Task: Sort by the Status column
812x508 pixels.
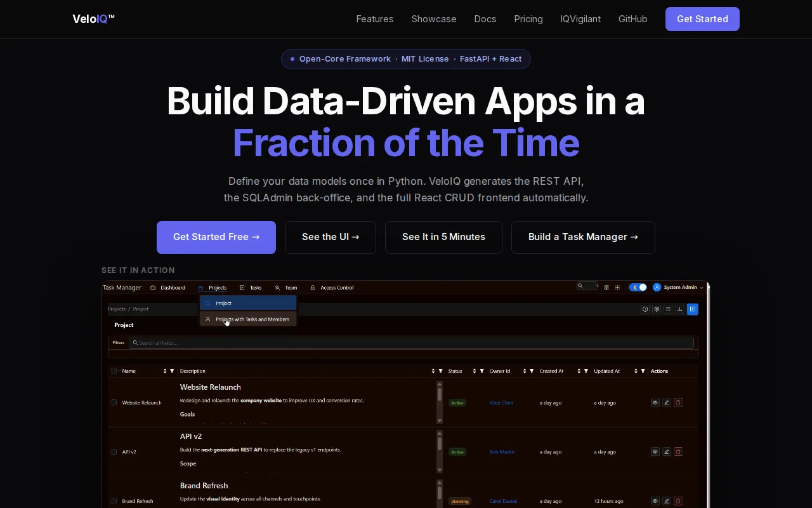Action: [475, 371]
